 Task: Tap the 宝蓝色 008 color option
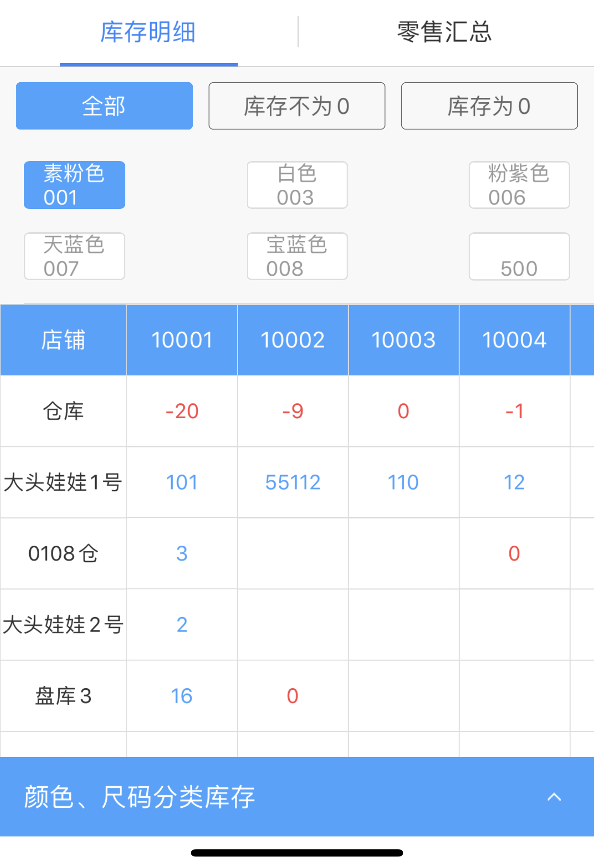point(297,256)
